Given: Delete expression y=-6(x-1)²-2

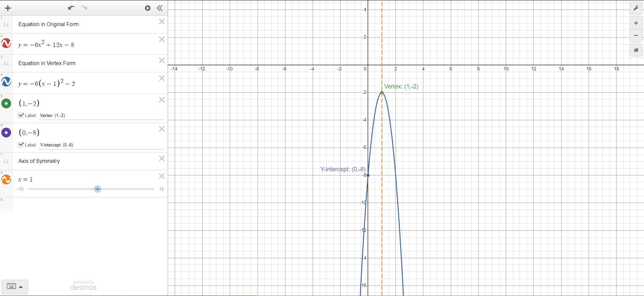Looking at the screenshot, I should [162, 78].
